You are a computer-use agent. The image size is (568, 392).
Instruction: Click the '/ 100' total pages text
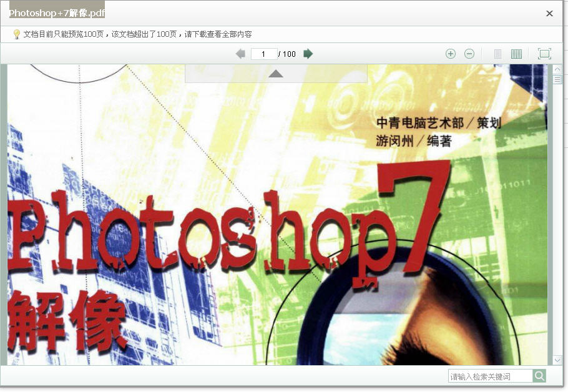pyautogui.click(x=287, y=54)
